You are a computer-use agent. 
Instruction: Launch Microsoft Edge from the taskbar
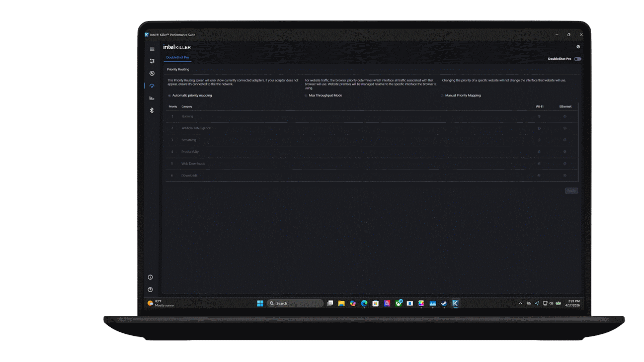(364, 303)
